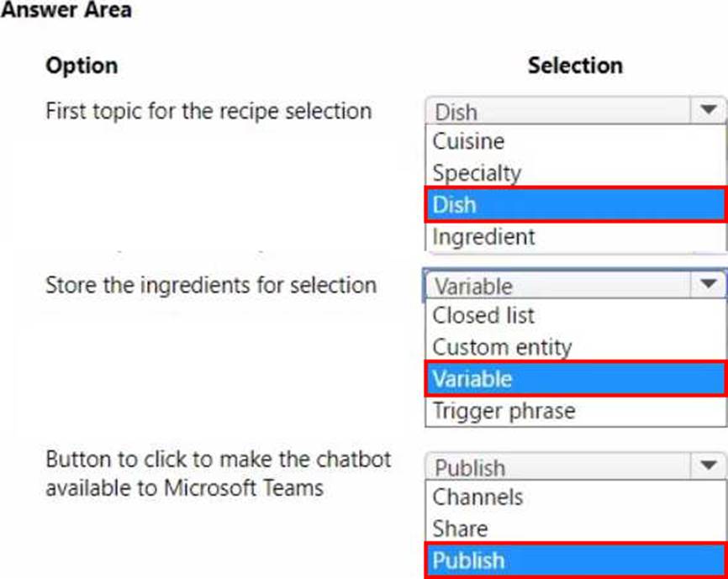Pick Ingredient in the topic list

click(x=483, y=237)
